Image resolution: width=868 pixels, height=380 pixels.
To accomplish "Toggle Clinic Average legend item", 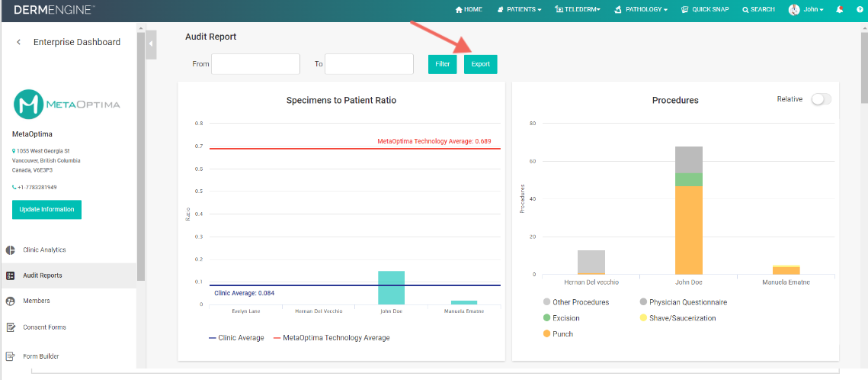I will coord(236,337).
